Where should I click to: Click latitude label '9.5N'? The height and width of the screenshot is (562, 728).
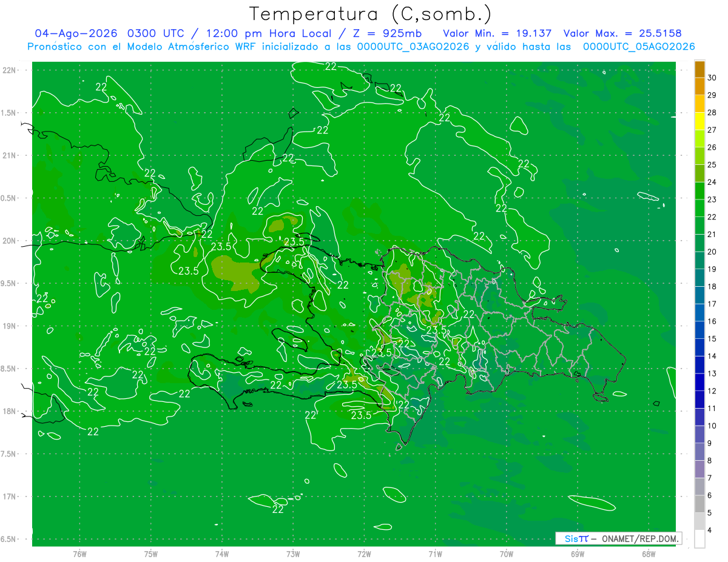pos(9,283)
